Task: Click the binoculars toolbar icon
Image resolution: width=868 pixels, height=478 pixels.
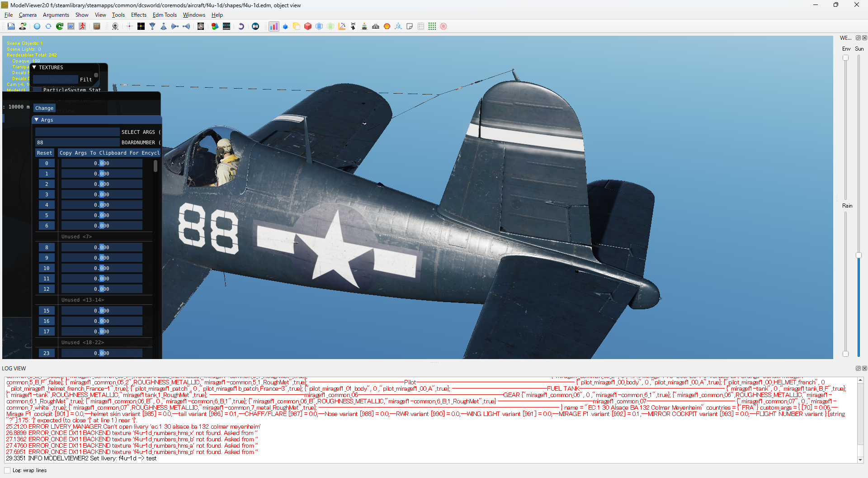Action: coord(376,26)
